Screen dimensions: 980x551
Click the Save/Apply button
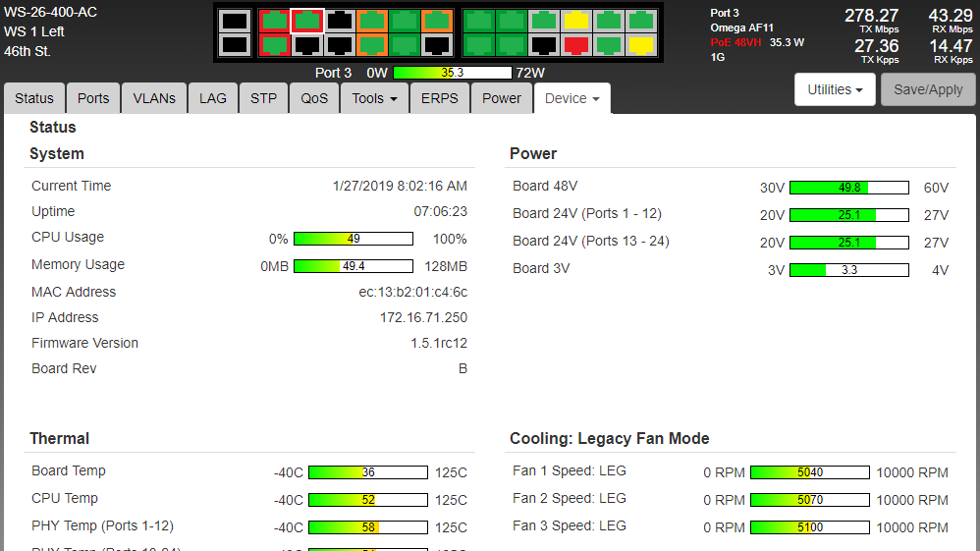click(x=928, y=89)
